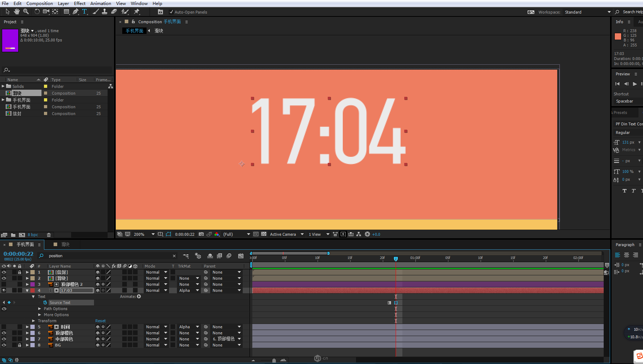The height and width of the screenshot is (364, 643).
Task: Open the Graph Editor in timeline
Action: pyautogui.click(x=241, y=256)
